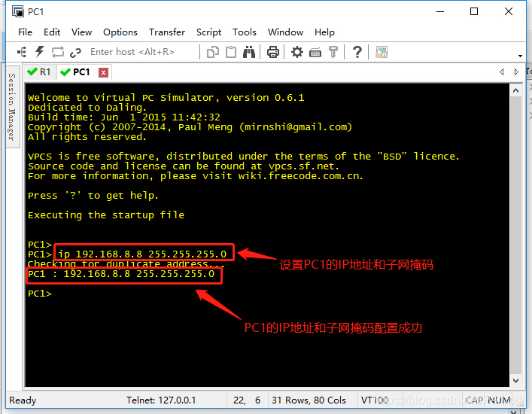Image resolution: width=532 pixels, height=414 pixels.
Task: Open the Script menu
Action: click(x=208, y=32)
